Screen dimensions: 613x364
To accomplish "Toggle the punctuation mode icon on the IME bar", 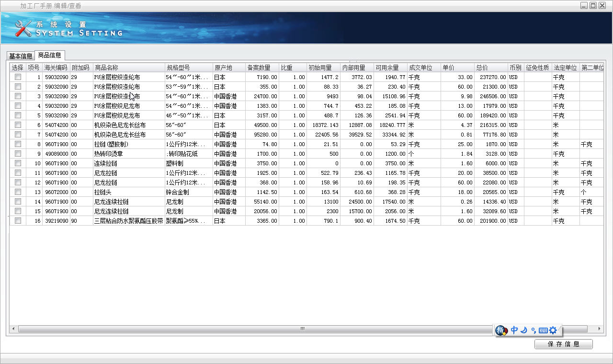I will 533,330.
